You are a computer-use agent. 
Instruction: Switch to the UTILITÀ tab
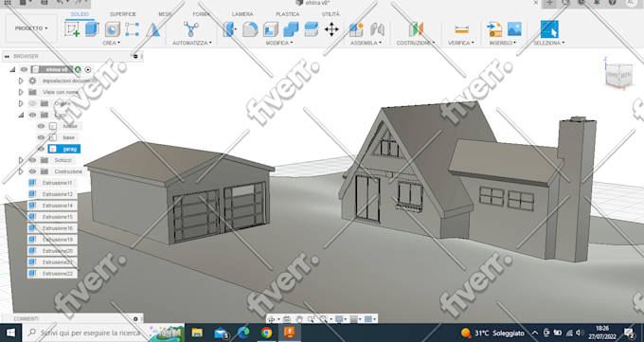pos(331,14)
